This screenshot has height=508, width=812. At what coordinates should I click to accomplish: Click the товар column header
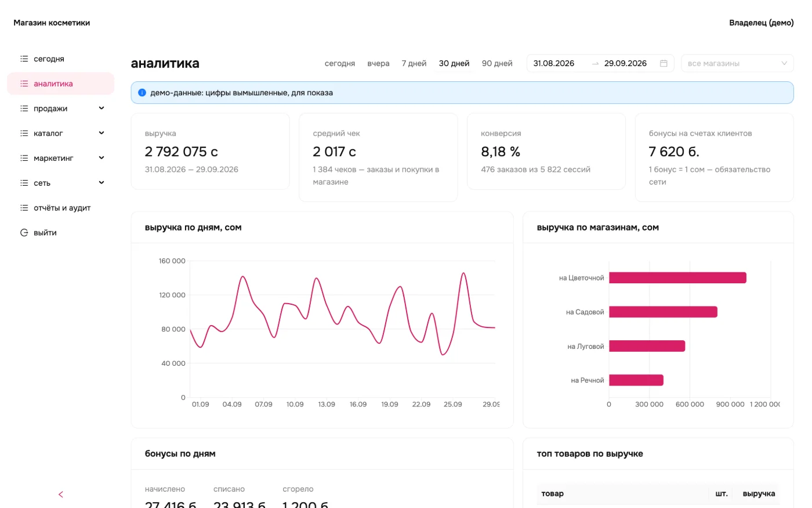pyautogui.click(x=552, y=493)
